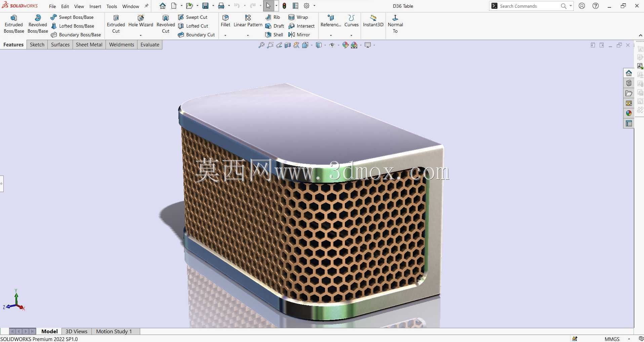Toggle Instant3D mode
The image size is (644, 342).
[x=373, y=21]
